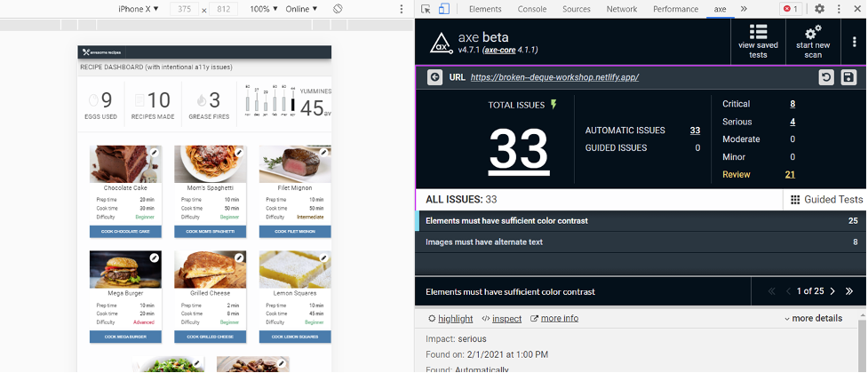Screen dimensions: 868x373
Task: Toggle device toolbar icon in DevTools
Action: coord(443,9)
